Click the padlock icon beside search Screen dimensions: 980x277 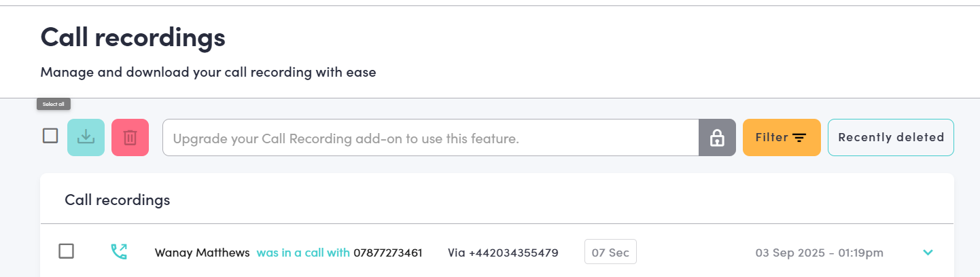tap(717, 138)
